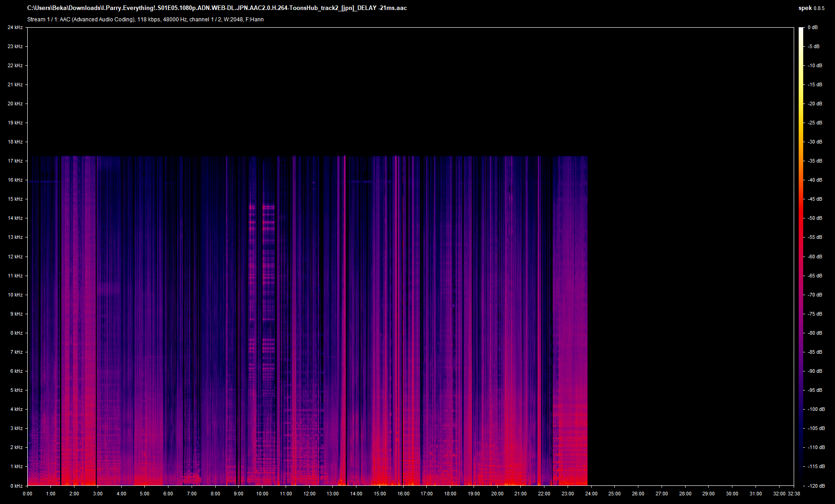The height and width of the screenshot is (504, 835).
Task: Click the 10 kHz frequency label
Action: click(x=15, y=295)
